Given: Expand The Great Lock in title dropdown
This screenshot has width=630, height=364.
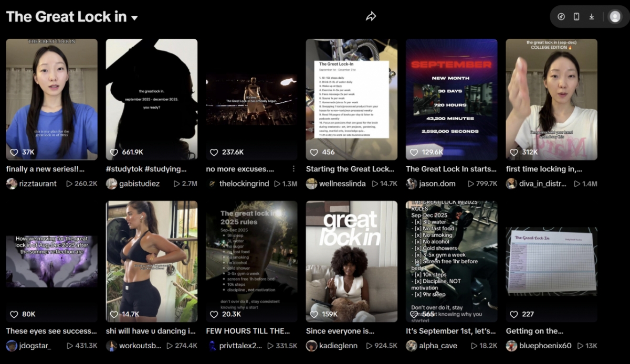Looking at the screenshot, I should click(134, 18).
